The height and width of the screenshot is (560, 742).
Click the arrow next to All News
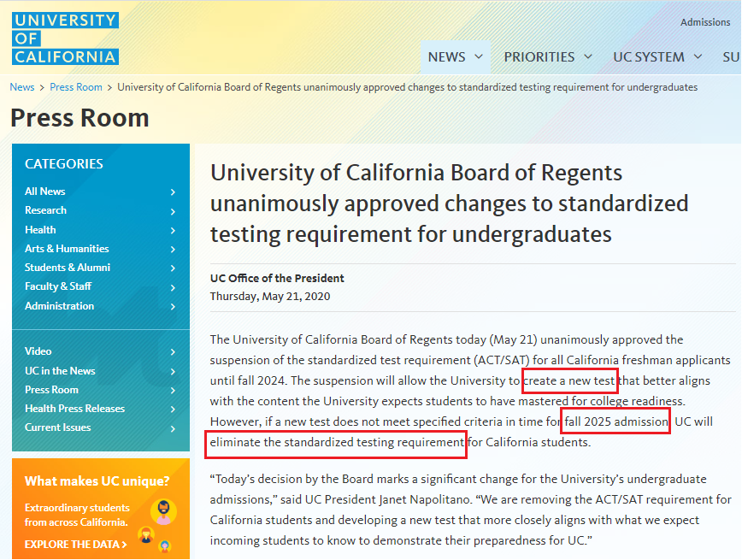tap(173, 192)
